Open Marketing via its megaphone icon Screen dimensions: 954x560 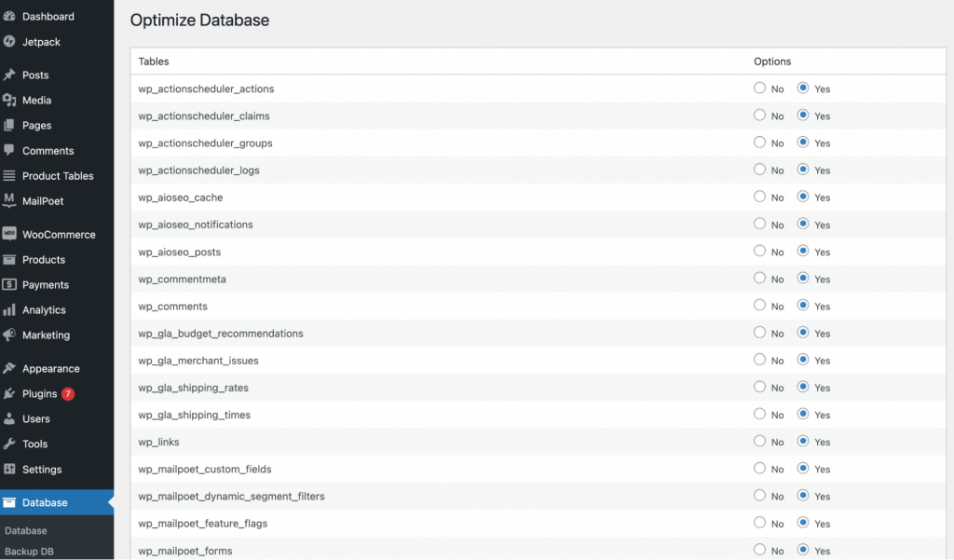(14, 335)
